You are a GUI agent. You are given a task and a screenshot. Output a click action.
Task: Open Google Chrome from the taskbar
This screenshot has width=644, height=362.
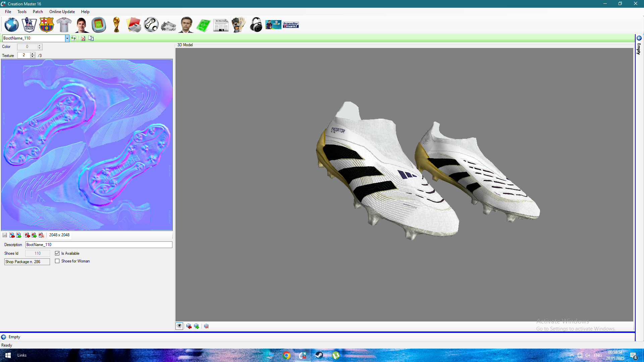[x=286, y=355]
